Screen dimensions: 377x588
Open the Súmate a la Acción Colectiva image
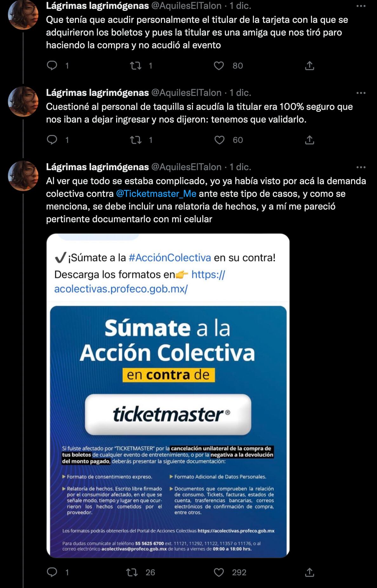[x=168, y=396]
